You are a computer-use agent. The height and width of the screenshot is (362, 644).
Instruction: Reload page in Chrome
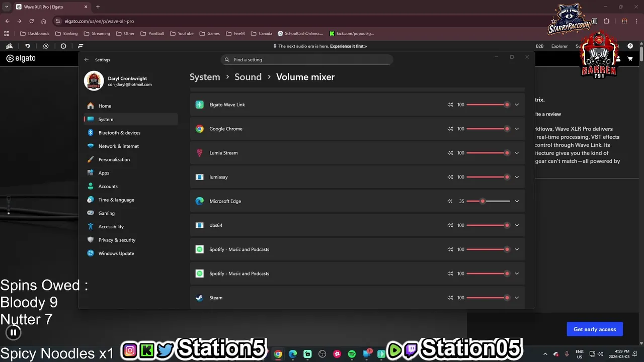[31, 21]
